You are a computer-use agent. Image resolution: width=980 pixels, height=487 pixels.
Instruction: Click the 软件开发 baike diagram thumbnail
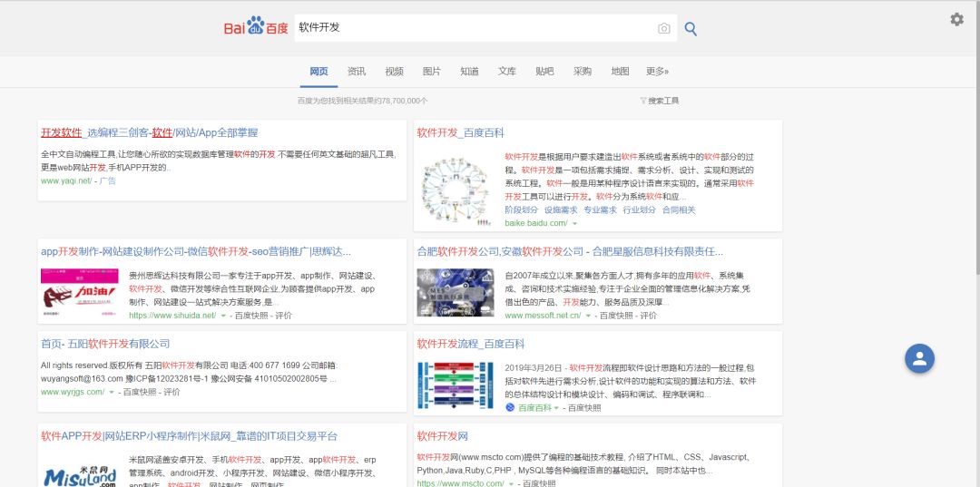(x=456, y=191)
